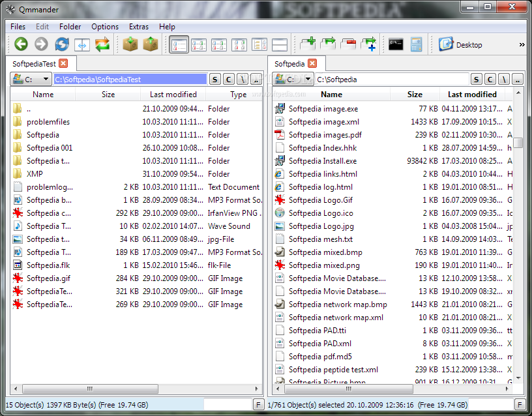Open the calculator icon in toolbar
Screen dimensions: 532x416
417,44
